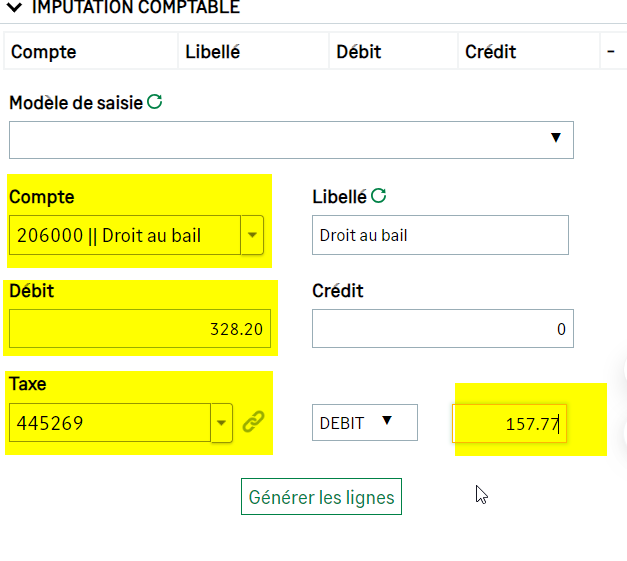Click the dash column header in table
Image resolution: width=627 pixels, height=561 pixels.
(x=613, y=52)
